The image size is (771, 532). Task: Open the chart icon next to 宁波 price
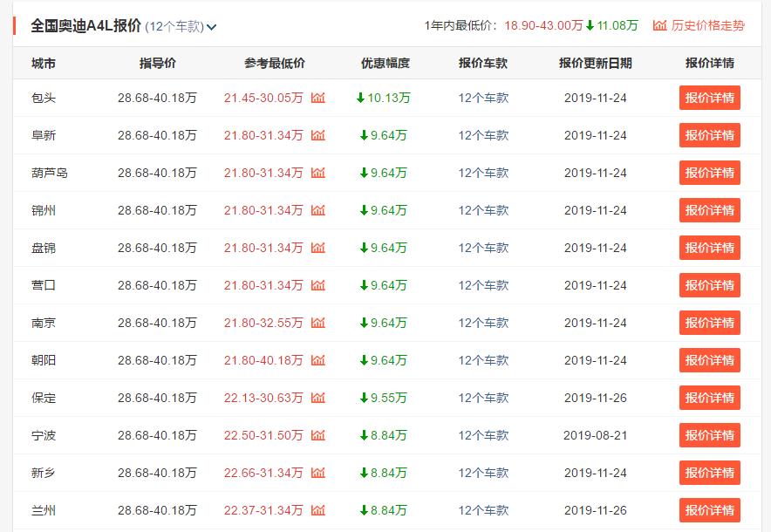coord(318,433)
